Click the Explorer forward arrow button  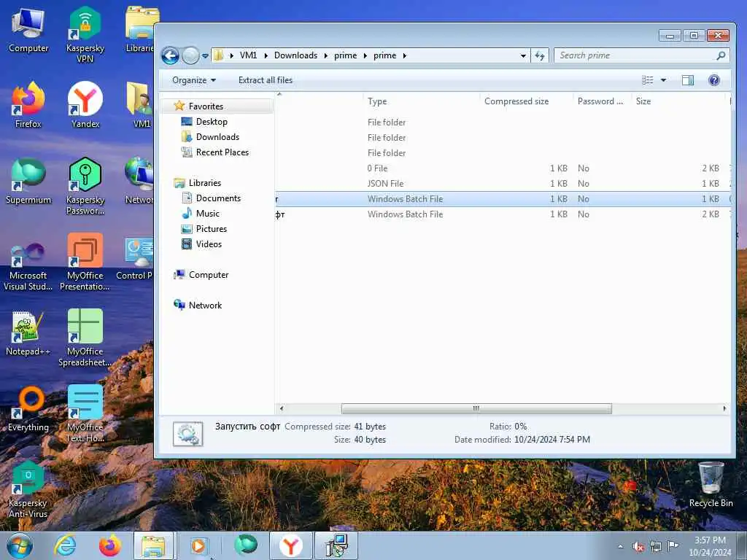point(190,55)
